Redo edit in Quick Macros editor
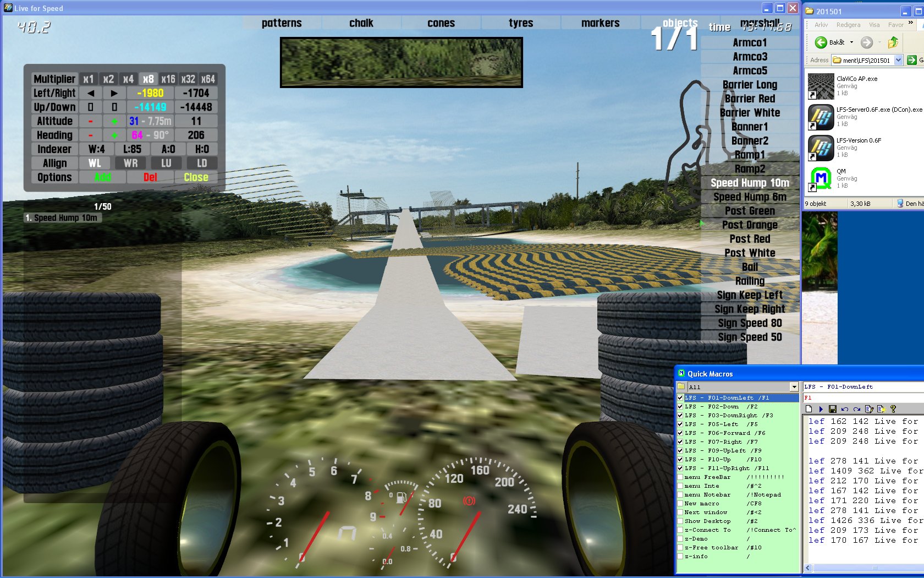The width and height of the screenshot is (924, 578). tap(857, 409)
